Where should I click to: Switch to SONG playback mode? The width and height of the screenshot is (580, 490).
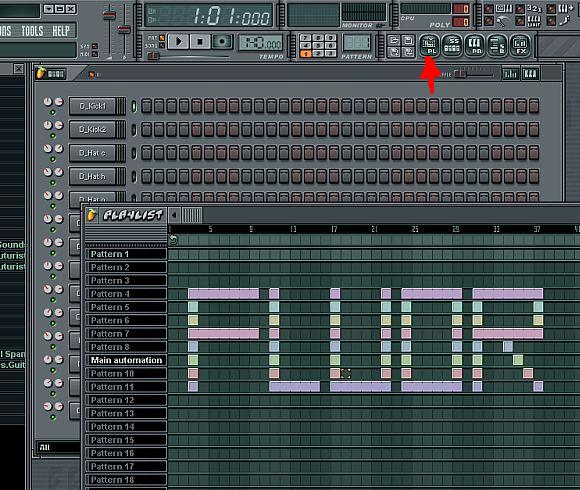[162, 45]
